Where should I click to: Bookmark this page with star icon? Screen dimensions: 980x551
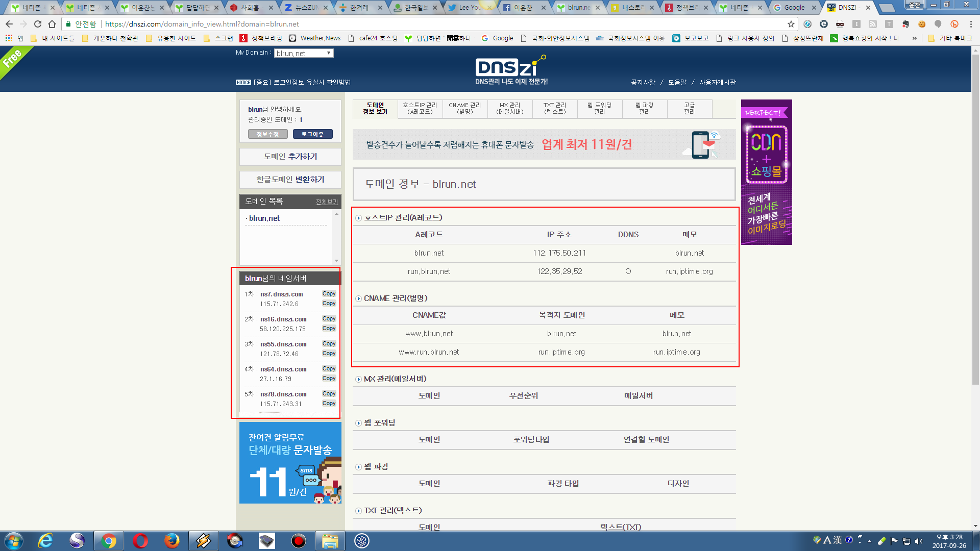[x=791, y=24]
